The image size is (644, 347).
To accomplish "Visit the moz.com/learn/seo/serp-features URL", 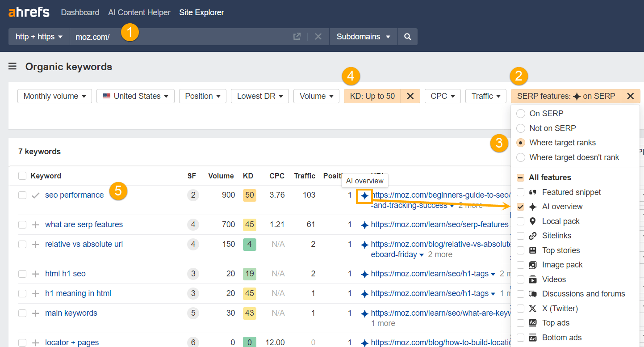I will point(440,224).
